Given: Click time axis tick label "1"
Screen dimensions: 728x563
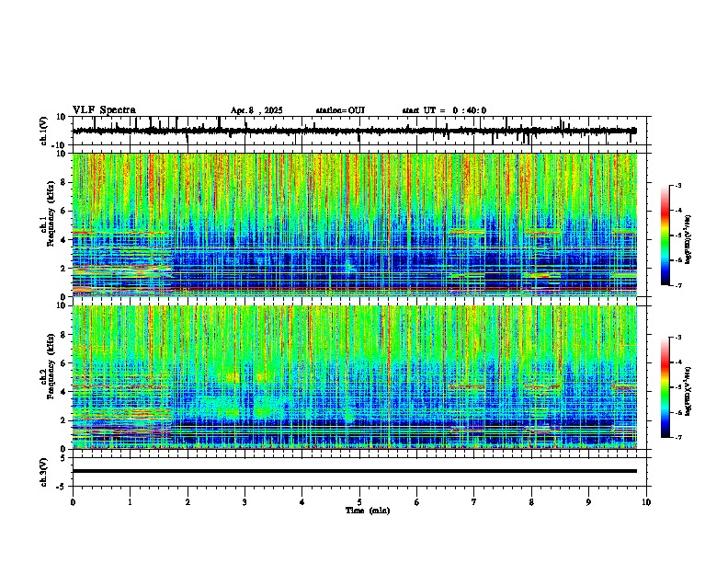Looking at the screenshot, I should coord(130,502).
